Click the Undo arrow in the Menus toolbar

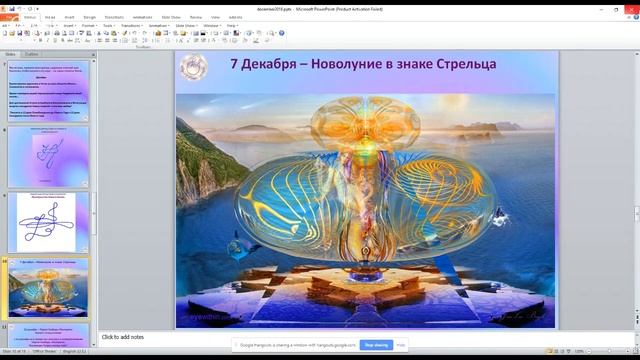[x=134, y=33]
